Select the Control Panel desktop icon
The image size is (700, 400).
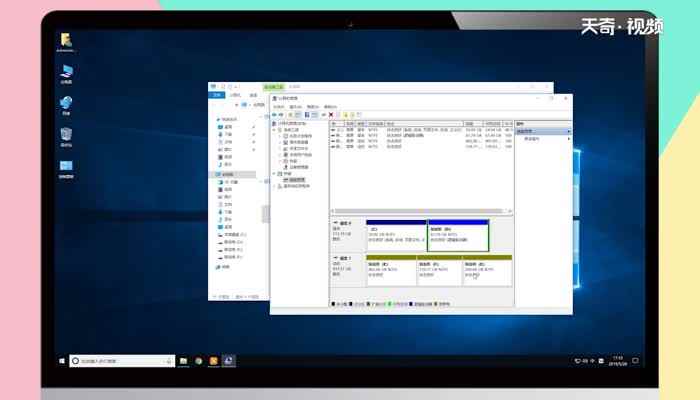click(66, 166)
